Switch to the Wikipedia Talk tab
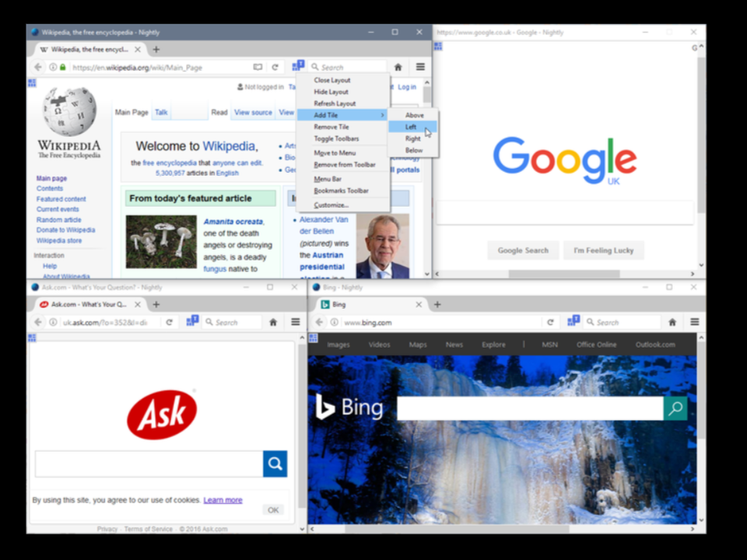The width and height of the screenshot is (747, 560). point(161,112)
